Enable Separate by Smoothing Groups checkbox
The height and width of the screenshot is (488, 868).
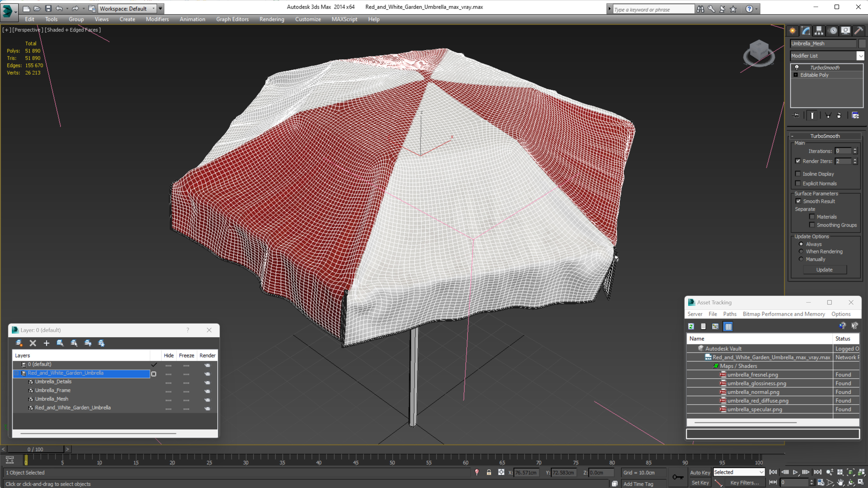[812, 225]
